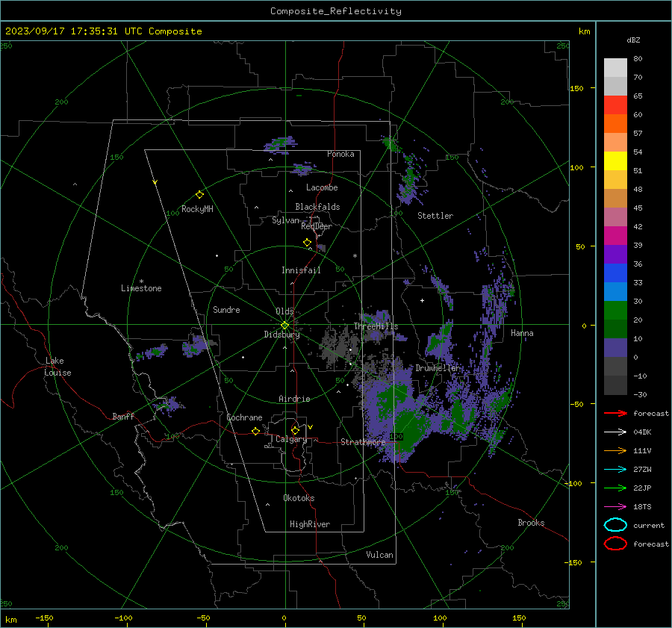Screen dimensions: 672x628
Task: Click the Brooks label
Action: tap(531, 523)
